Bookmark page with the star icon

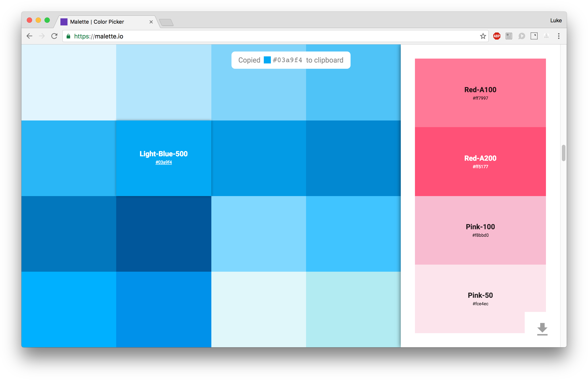click(483, 36)
